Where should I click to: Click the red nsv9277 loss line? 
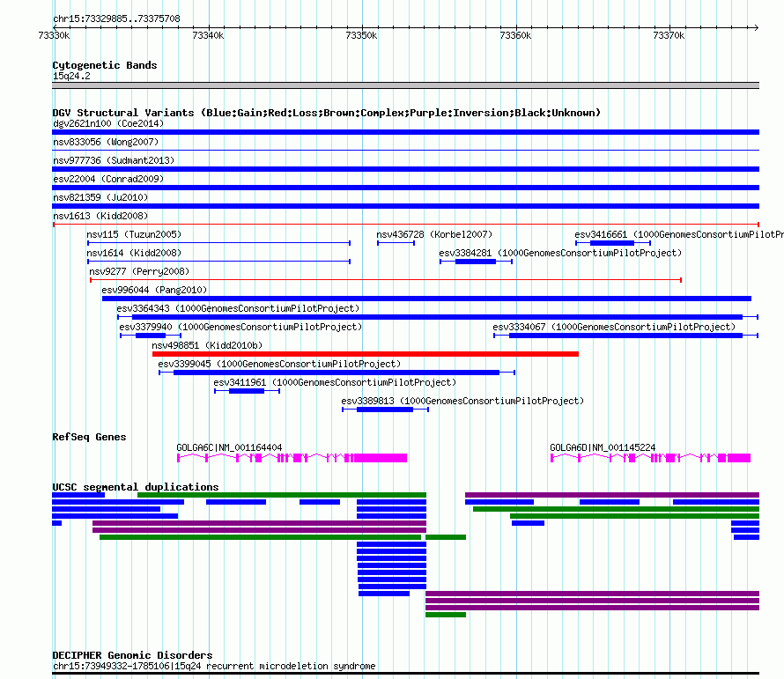(x=386, y=280)
